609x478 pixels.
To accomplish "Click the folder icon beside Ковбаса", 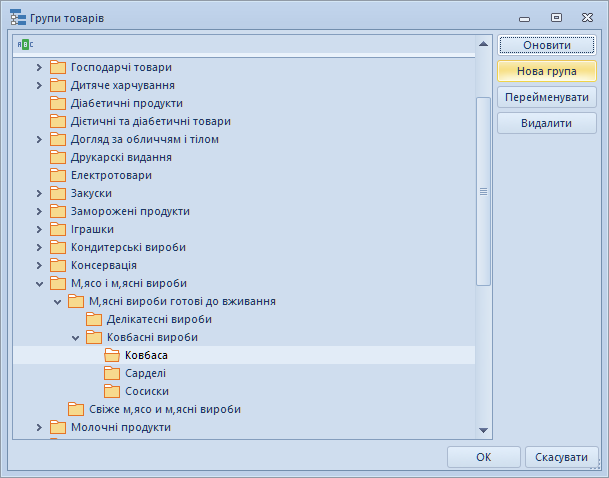I will [x=111, y=355].
